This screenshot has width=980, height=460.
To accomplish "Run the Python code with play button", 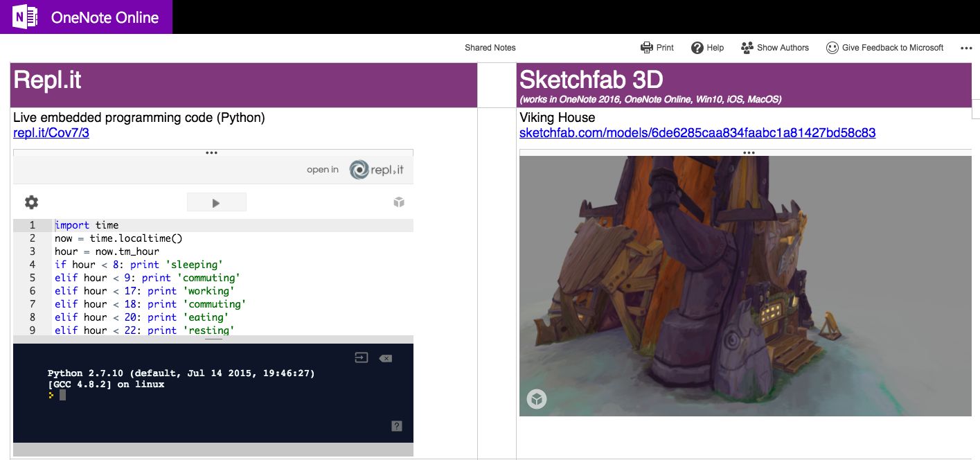I will [216, 202].
